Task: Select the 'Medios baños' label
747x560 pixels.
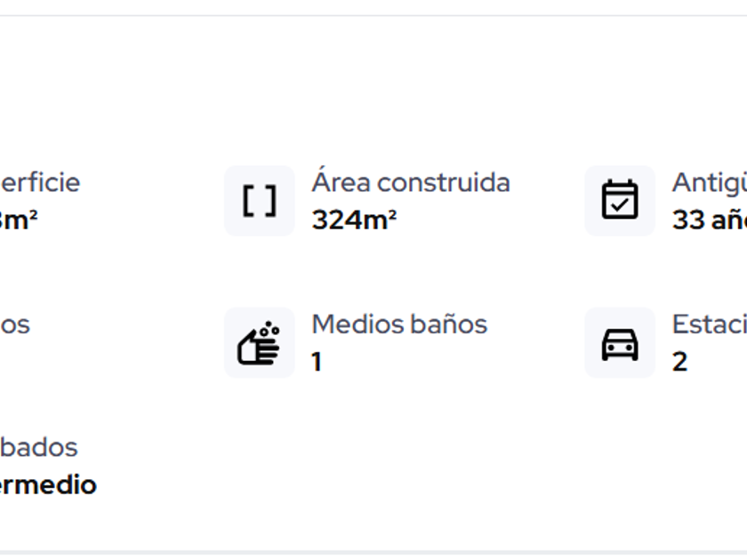Action: pyautogui.click(x=399, y=324)
